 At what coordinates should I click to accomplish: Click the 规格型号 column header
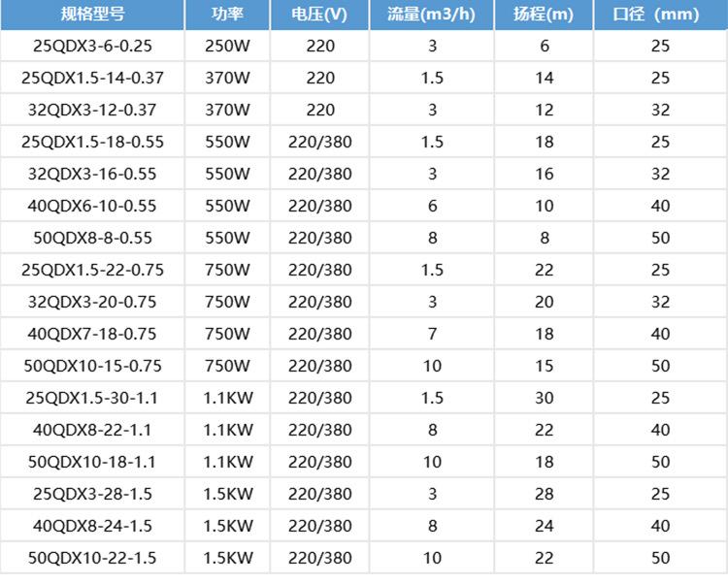point(92,16)
